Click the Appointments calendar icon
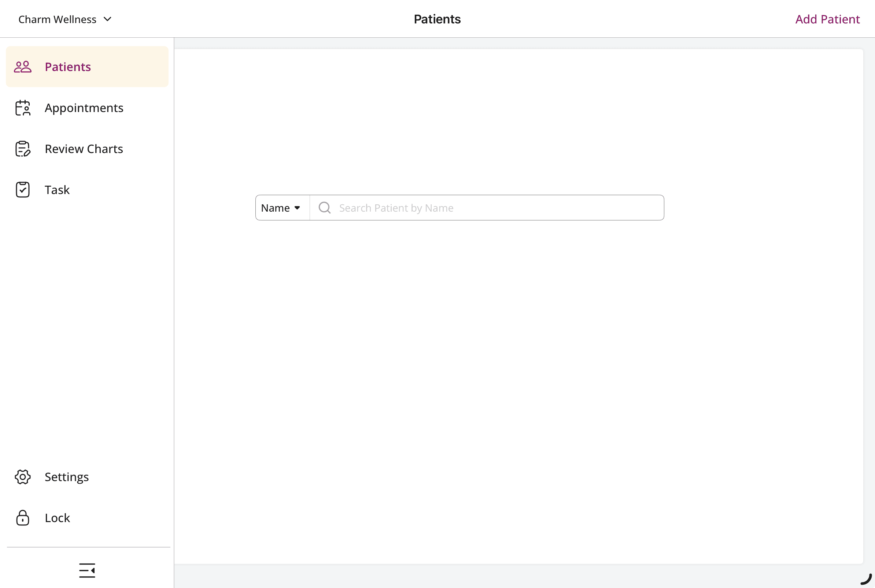 22,108
